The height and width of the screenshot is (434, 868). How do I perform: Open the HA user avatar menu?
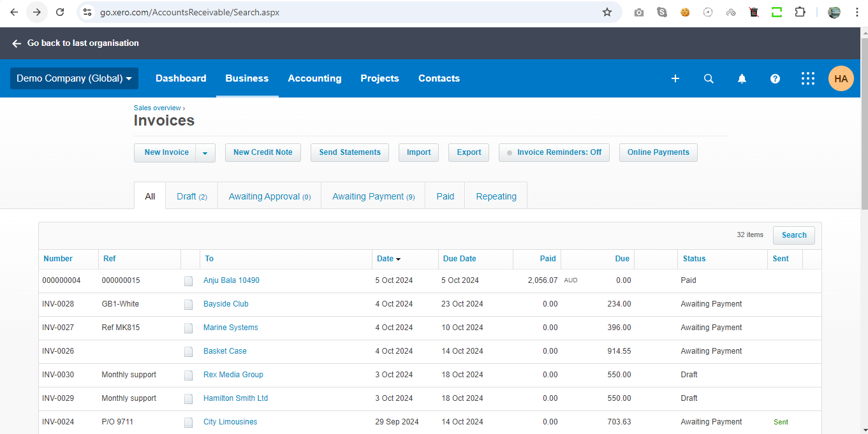(841, 78)
